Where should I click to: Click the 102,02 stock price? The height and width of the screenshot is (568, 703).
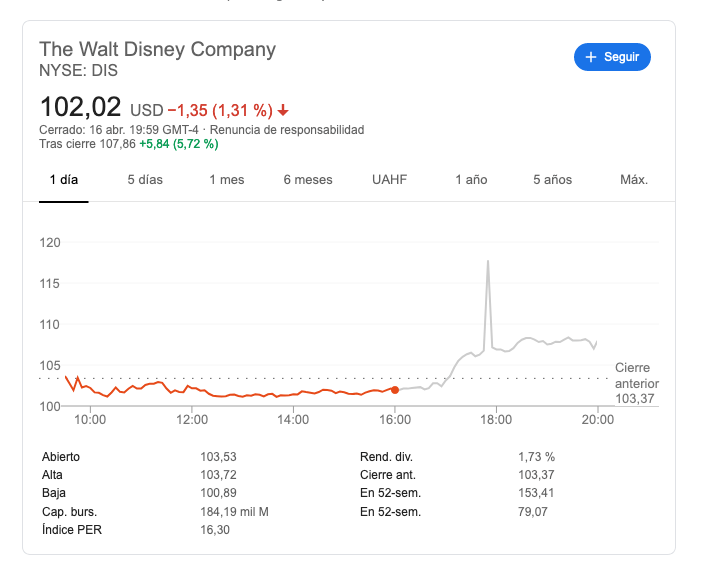click(x=81, y=107)
